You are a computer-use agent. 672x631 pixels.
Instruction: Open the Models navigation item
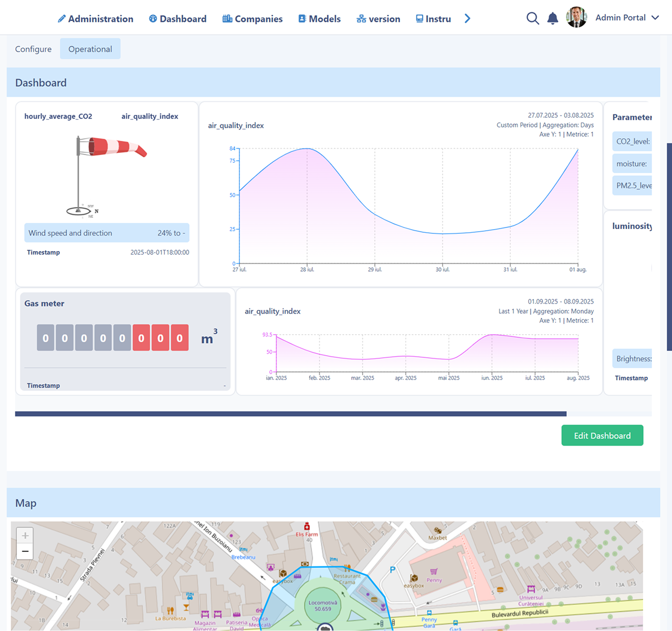(319, 19)
